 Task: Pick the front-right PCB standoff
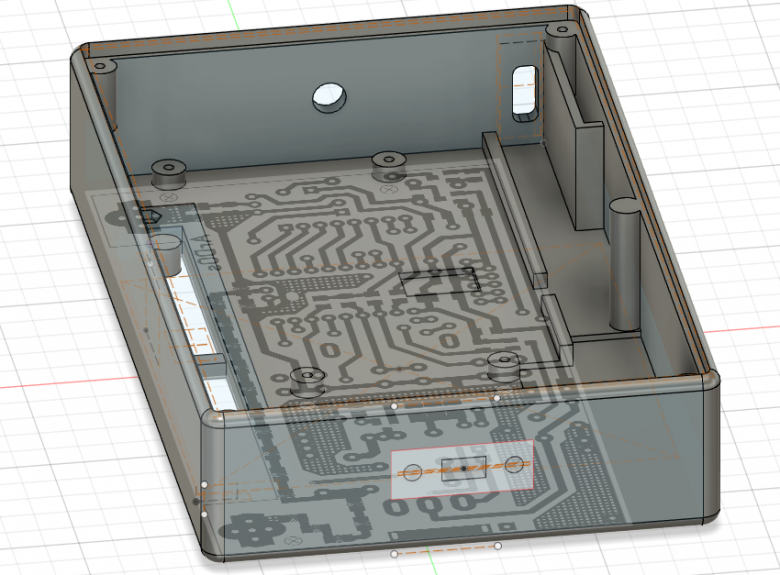tap(505, 365)
